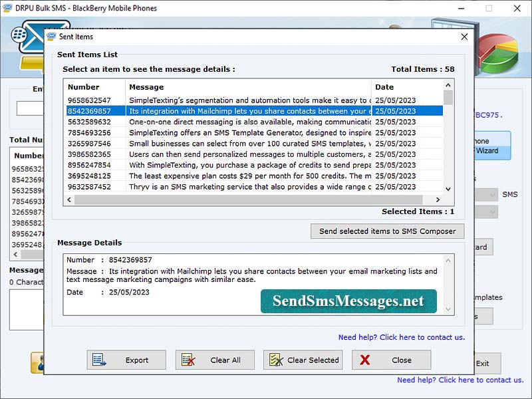Click the right arrow of the horizontal scrollbar
This screenshot has width=532, height=399.
(438, 198)
